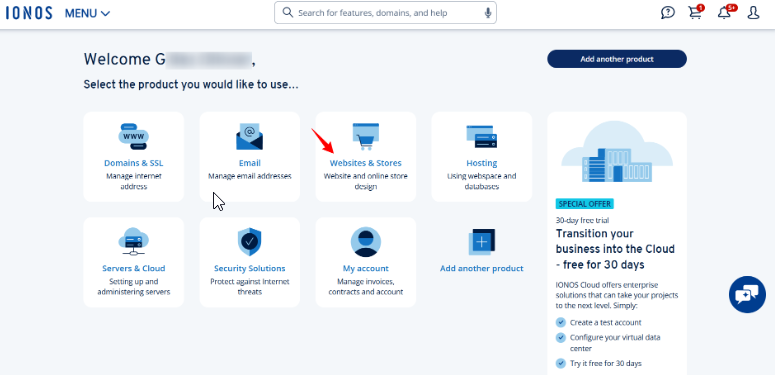Image resolution: width=775 pixels, height=375 pixels.
Task: Click the Websites & Stores cart icon
Action: (x=366, y=136)
